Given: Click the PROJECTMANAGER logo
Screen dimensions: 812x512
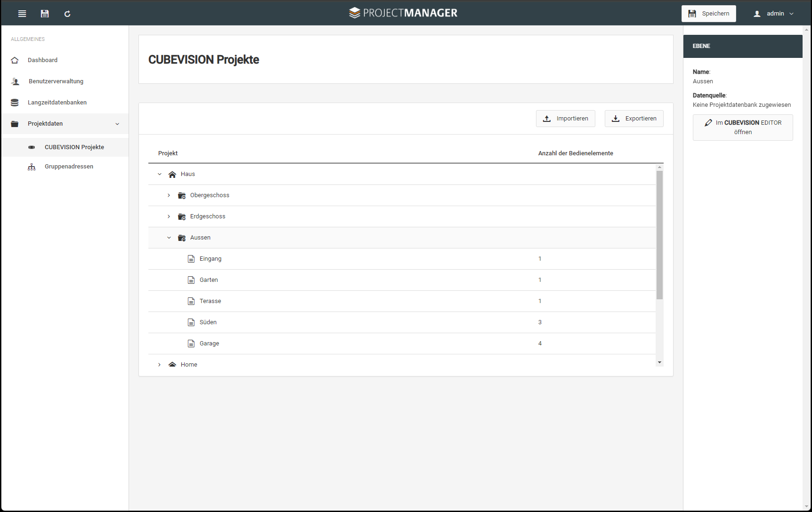Looking at the screenshot, I should click(403, 13).
